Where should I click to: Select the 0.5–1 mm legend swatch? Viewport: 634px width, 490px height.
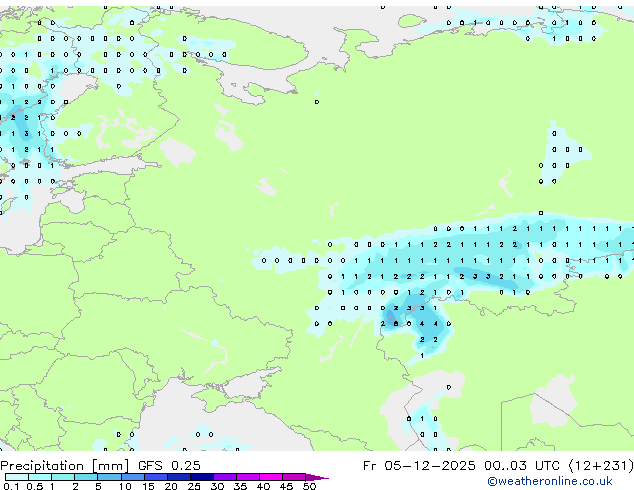pyautogui.click(x=40, y=477)
